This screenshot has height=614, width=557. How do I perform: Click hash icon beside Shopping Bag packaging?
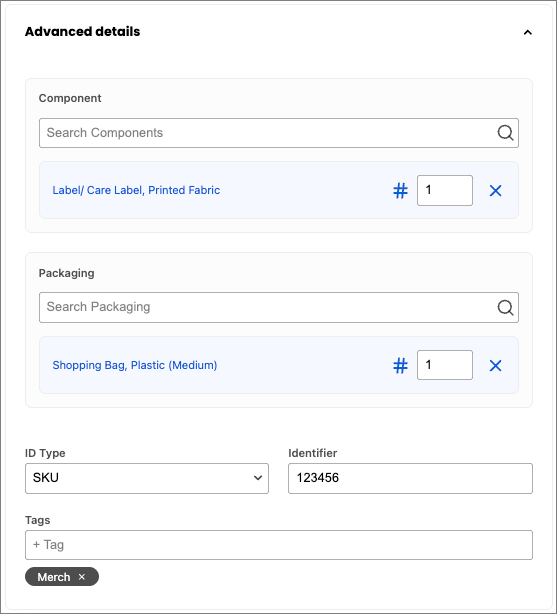tap(400, 366)
